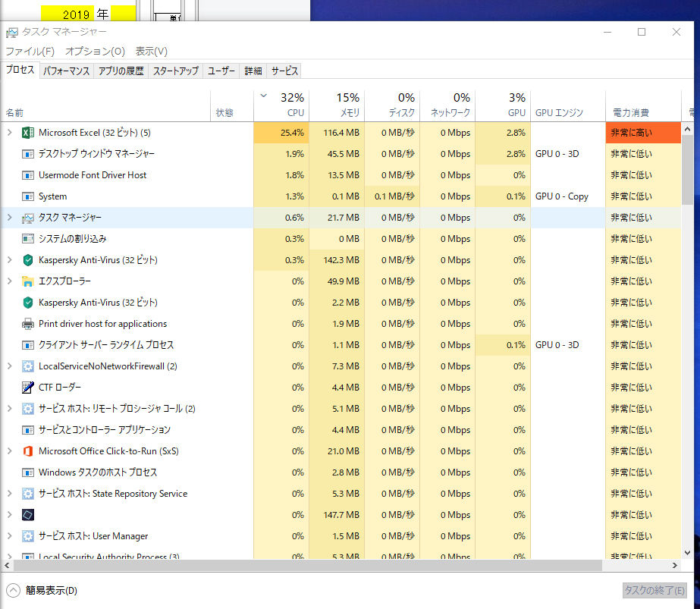Expand the Microsoft Excel process group

9,133
